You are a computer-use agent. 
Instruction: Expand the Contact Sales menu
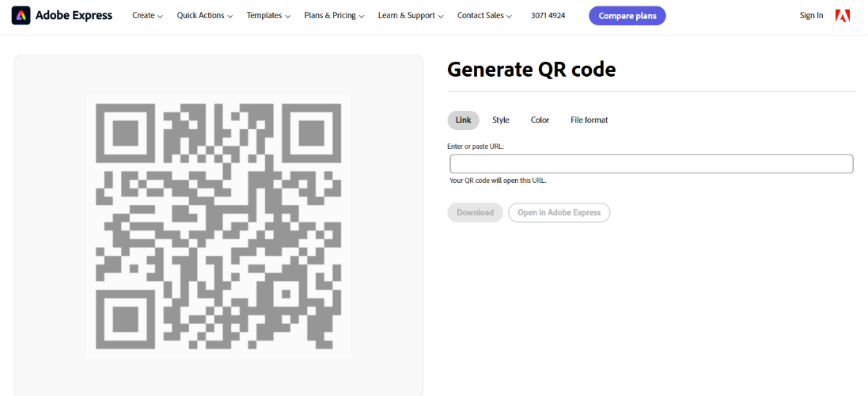[484, 16]
